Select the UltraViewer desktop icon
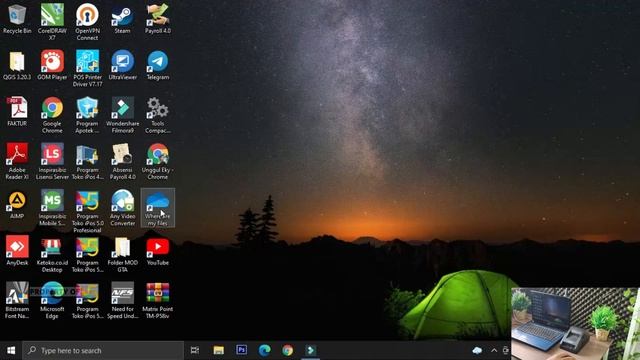This screenshot has width=640, height=360. pyautogui.click(x=122, y=65)
